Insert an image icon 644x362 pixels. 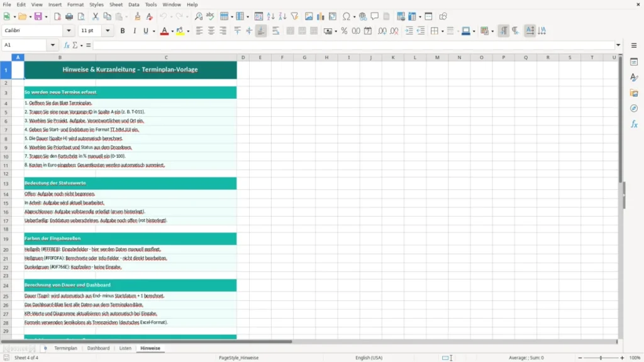(x=309, y=16)
